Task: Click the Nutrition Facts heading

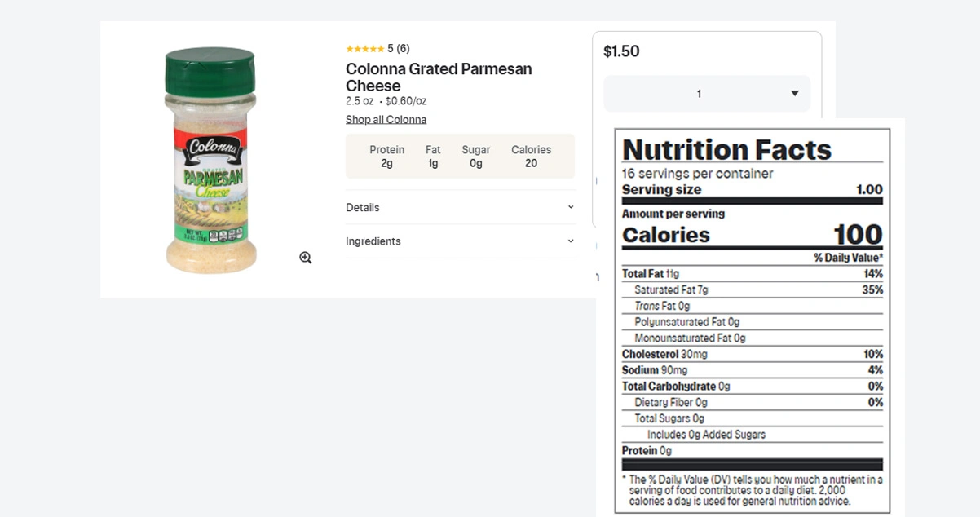Action: pos(726,149)
